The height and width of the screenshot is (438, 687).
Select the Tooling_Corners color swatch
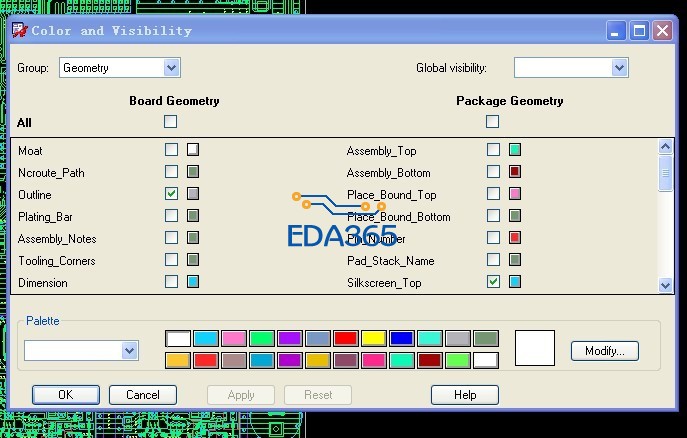tap(193, 260)
